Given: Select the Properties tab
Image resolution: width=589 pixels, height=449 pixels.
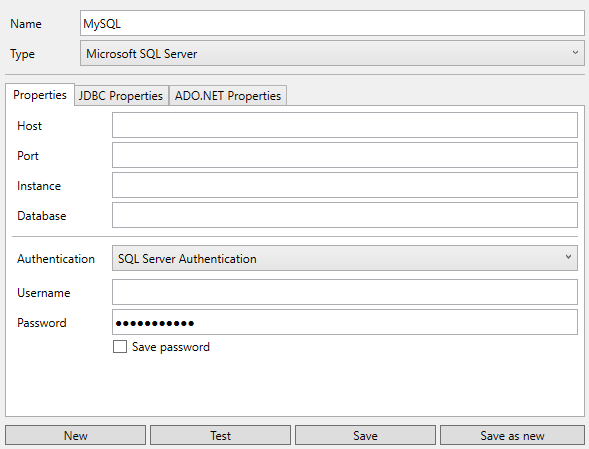Looking at the screenshot, I should click(x=40, y=95).
